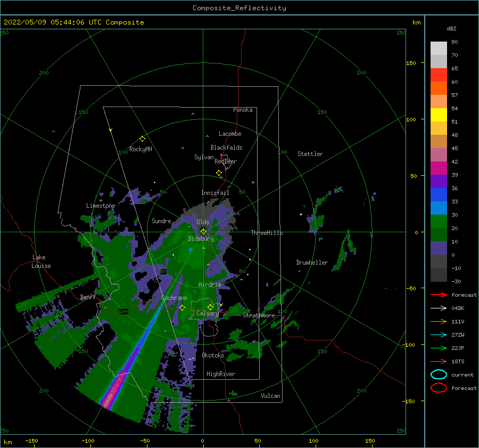The width and height of the screenshot is (479, 448).
Task: Click the ThreeHills city label
Action: [x=267, y=233]
